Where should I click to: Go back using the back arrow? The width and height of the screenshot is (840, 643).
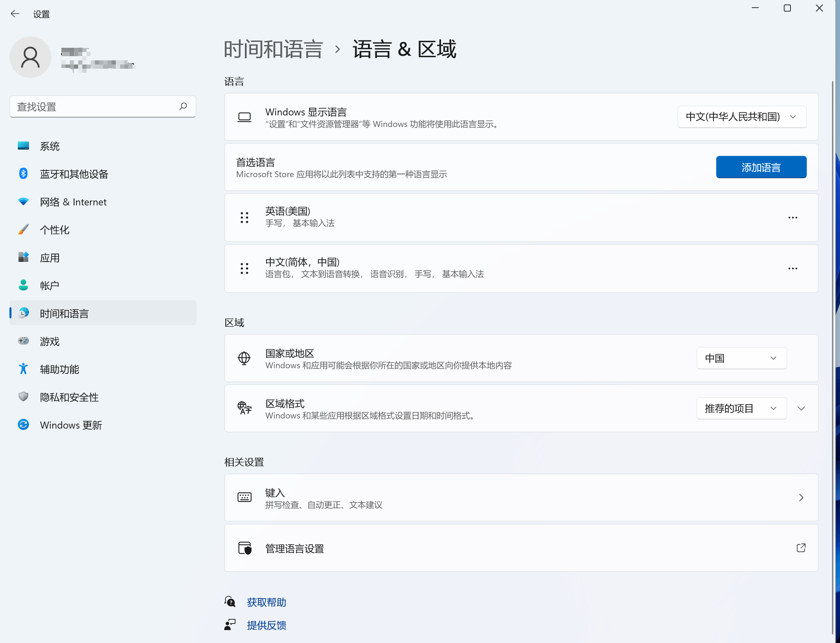(x=15, y=14)
